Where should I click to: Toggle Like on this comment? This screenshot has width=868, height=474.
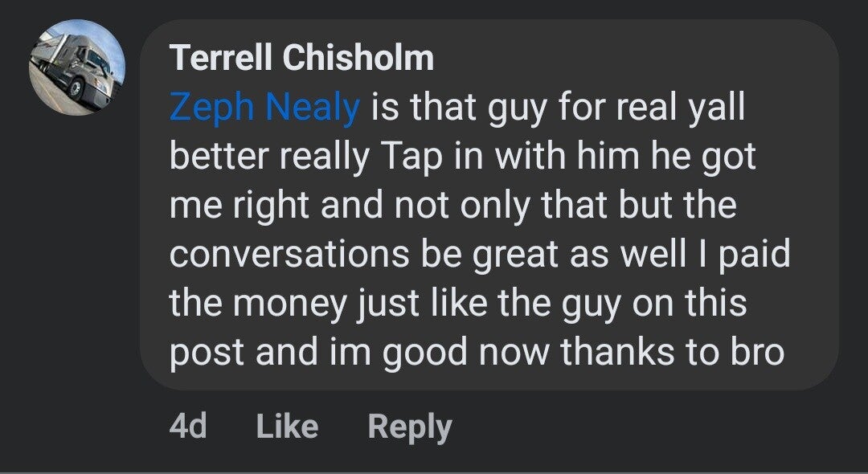point(287,426)
